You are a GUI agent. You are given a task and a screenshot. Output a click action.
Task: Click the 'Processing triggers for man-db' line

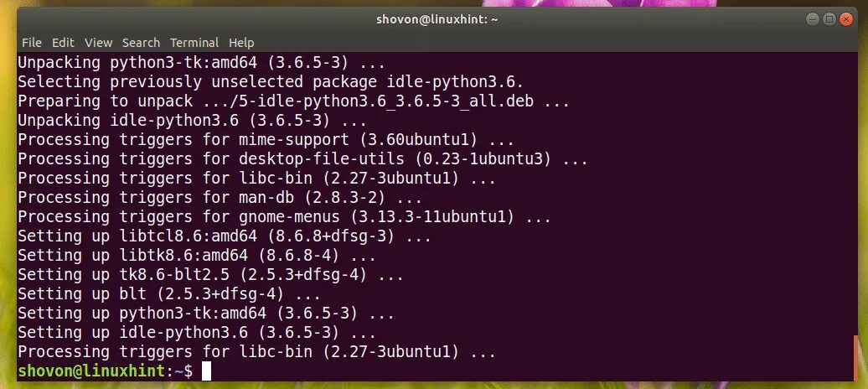220,197
